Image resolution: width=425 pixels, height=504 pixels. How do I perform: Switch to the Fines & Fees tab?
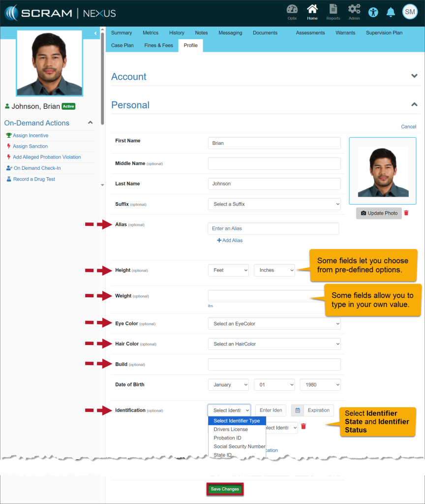[x=158, y=45]
